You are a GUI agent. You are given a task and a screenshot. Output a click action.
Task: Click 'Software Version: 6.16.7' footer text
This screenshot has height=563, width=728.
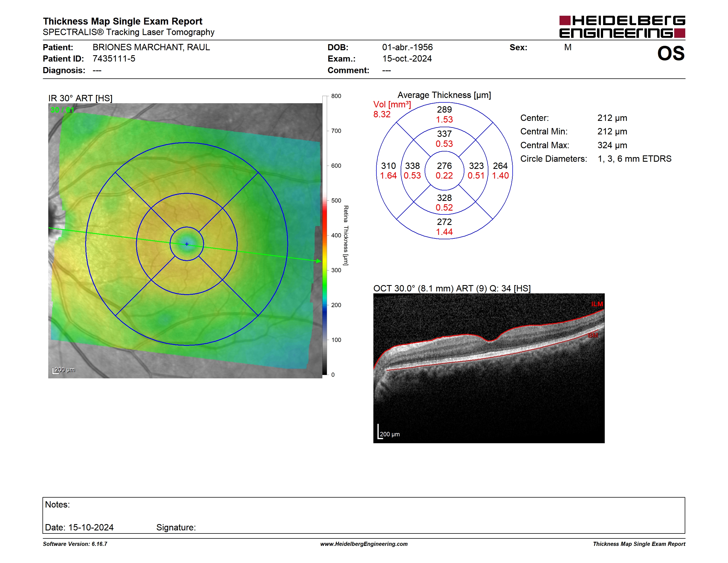[x=75, y=544]
